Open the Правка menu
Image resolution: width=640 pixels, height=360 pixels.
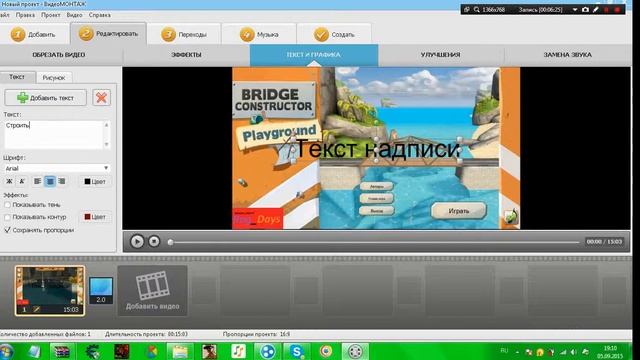pos(25,15)
